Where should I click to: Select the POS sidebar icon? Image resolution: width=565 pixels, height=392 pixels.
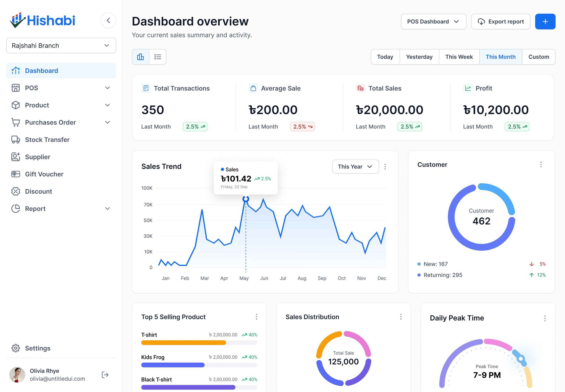16,88
